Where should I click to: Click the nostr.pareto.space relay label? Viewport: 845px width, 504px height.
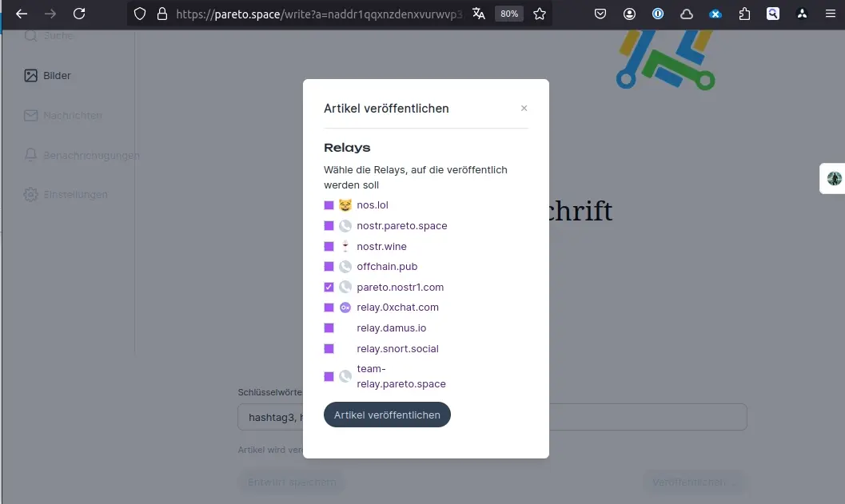pyautogui.click(x=402, y=225)
